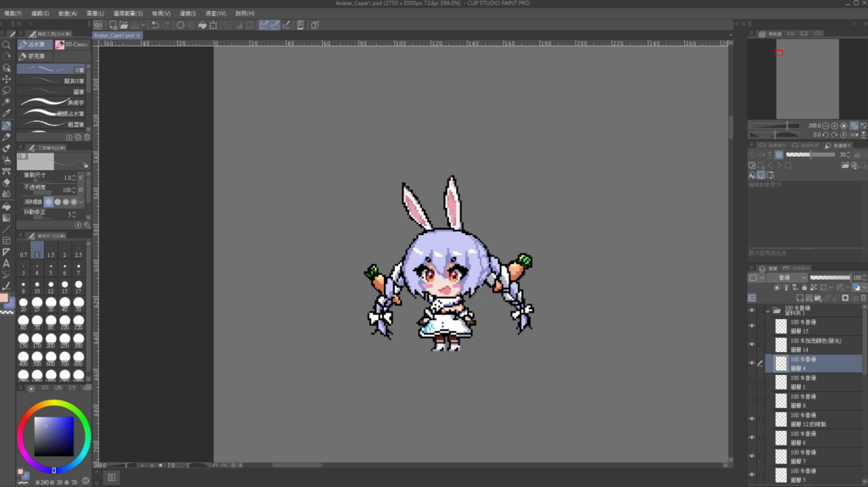The width and height of the screenshot is (868, 487).
Task: Select the Text tool
Action: coord(7,264)
